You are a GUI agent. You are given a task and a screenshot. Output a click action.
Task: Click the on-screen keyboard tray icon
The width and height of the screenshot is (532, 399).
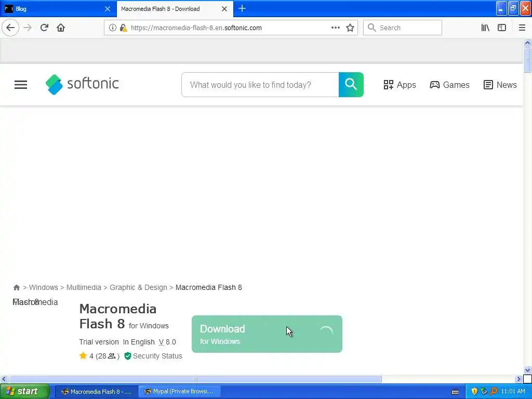click(x=455, y=392)
